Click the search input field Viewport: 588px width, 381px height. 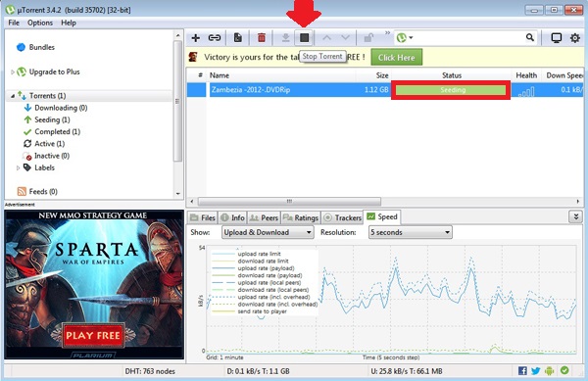(468, 38)
